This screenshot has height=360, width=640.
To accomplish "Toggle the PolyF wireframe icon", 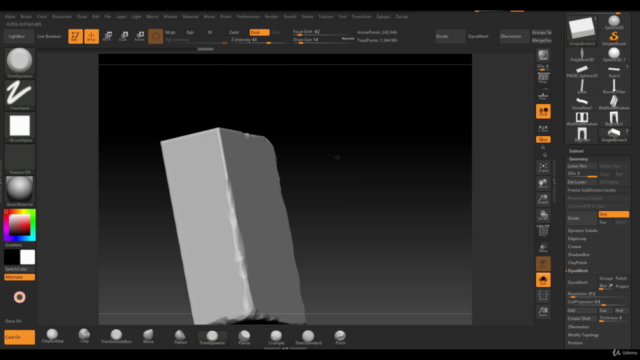I will click(x=543, y=231).
